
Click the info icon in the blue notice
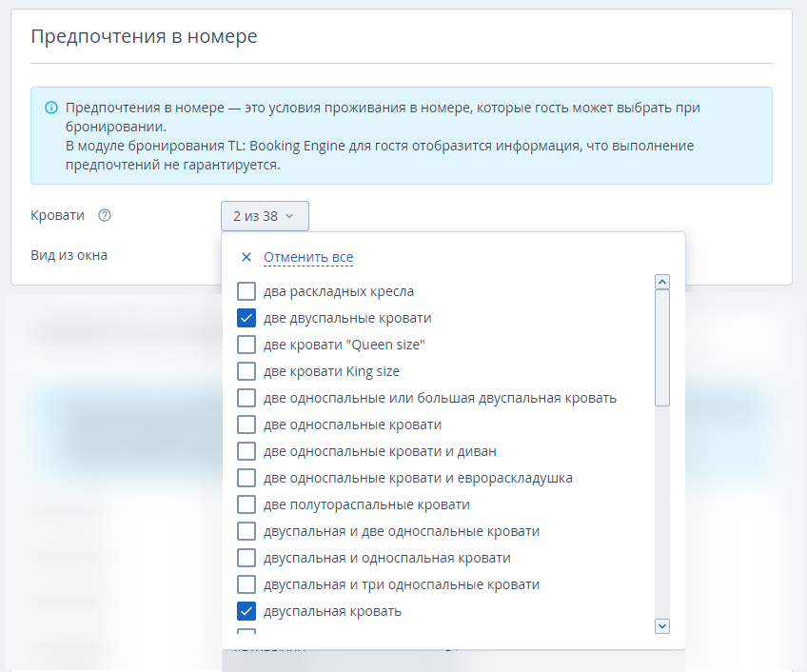[51, 108]
